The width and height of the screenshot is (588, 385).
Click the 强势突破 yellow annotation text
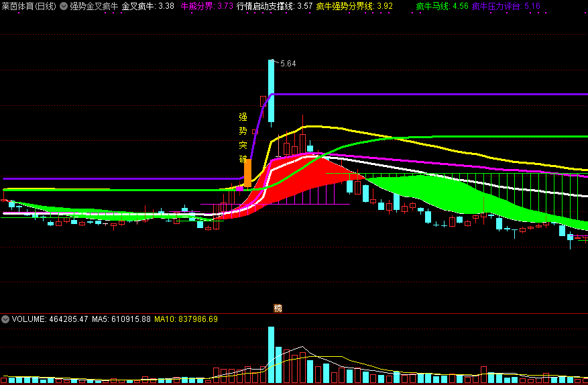(243, 138)
